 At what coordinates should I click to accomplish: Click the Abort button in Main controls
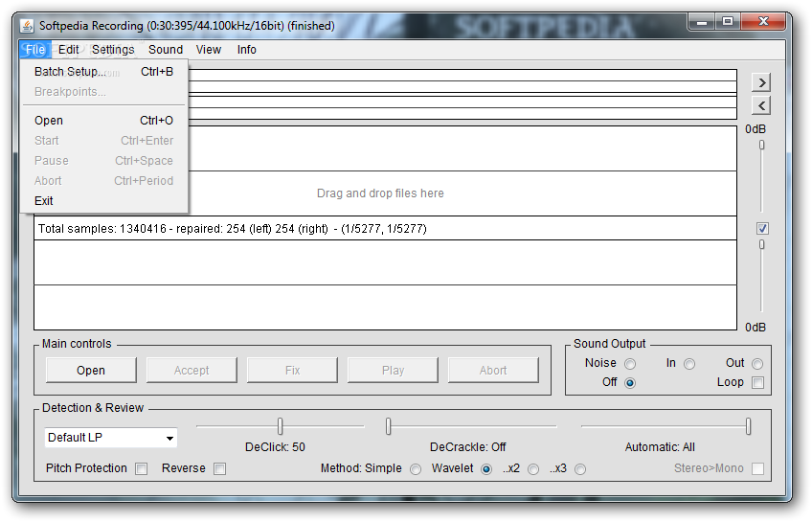tap(493, 371)
